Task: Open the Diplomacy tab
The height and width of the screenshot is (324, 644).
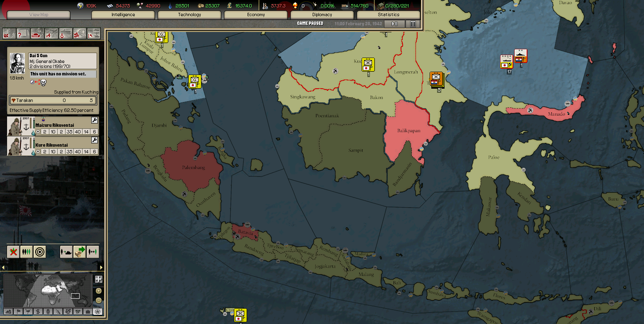Action: 322,15
